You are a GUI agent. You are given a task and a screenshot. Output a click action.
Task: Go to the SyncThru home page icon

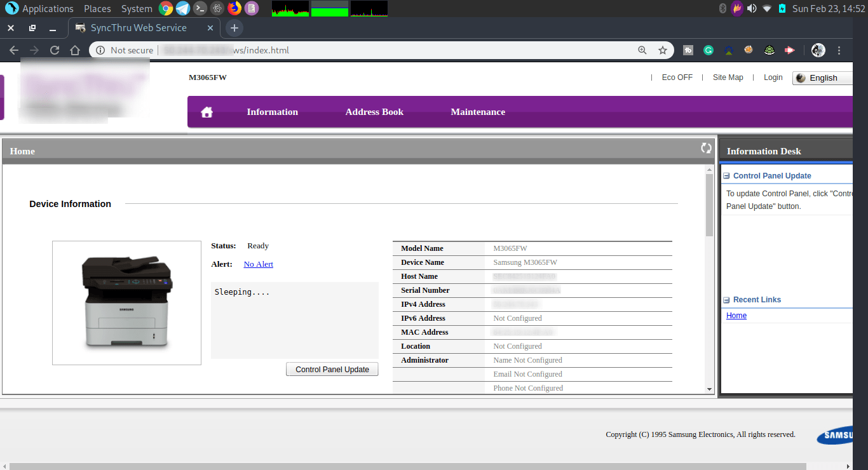(x=207, y=112)
